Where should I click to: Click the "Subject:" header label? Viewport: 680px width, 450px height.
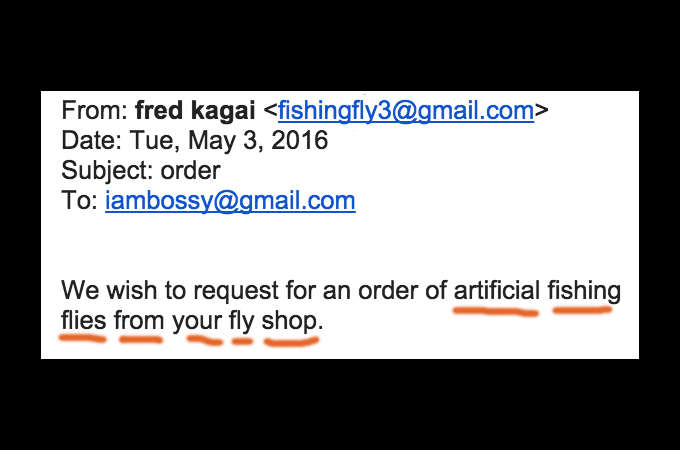[x=107, y=171]
